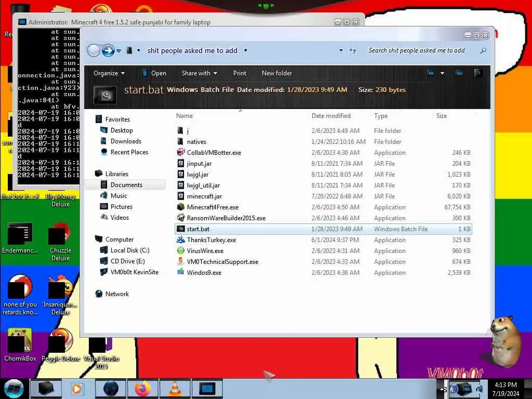Sort by the Name column header

184,116
